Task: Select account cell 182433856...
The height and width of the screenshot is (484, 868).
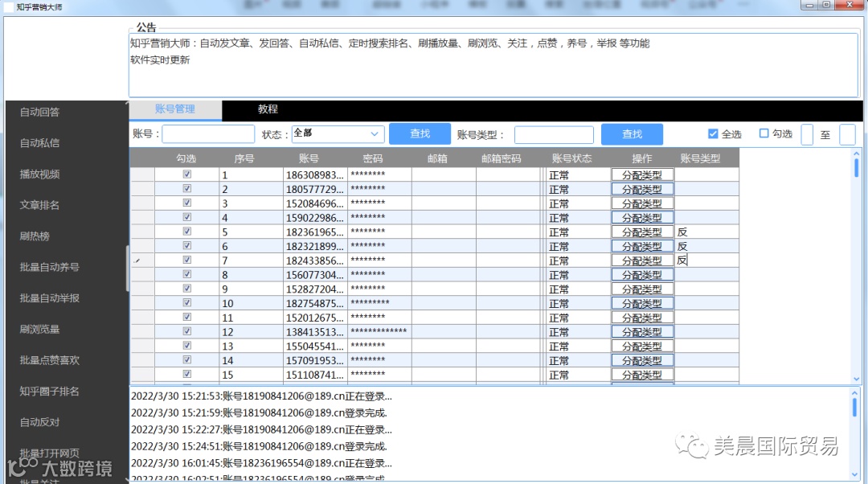Action: (315, 260)
